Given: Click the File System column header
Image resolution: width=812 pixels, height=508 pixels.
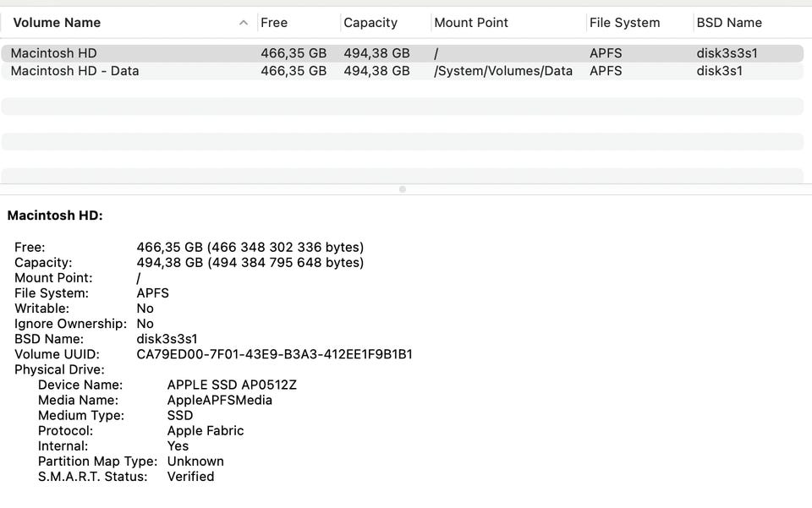Looking at the screenshot, I should [624, 23].
